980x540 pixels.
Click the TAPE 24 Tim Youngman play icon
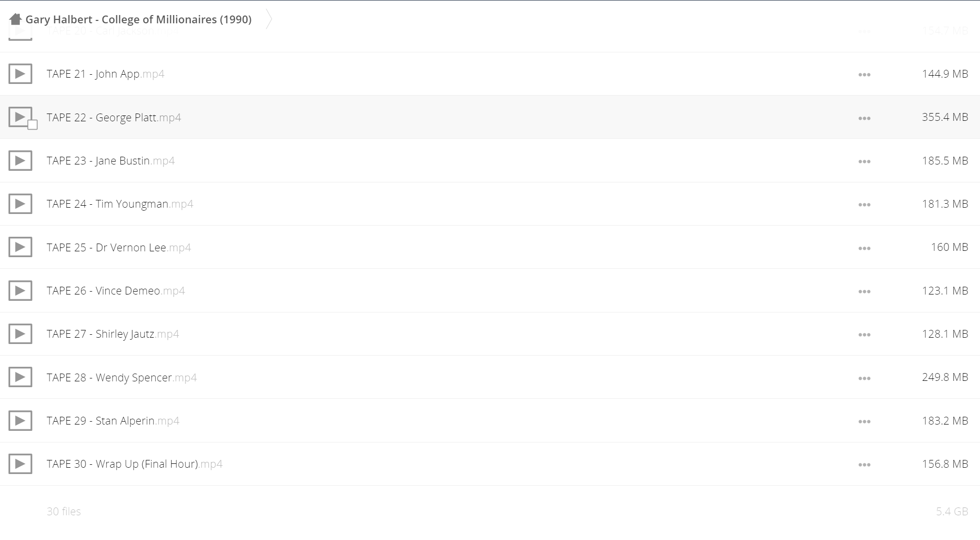20,204
